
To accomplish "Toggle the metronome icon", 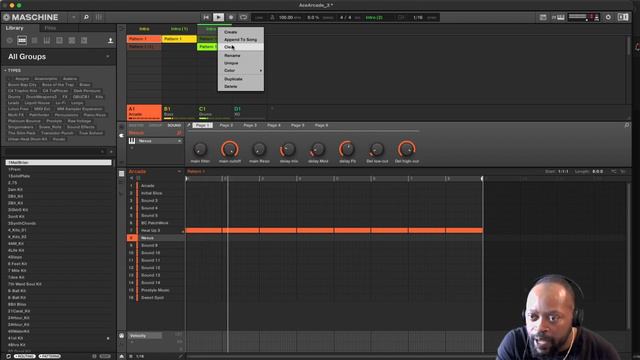I will pos(272,17).
